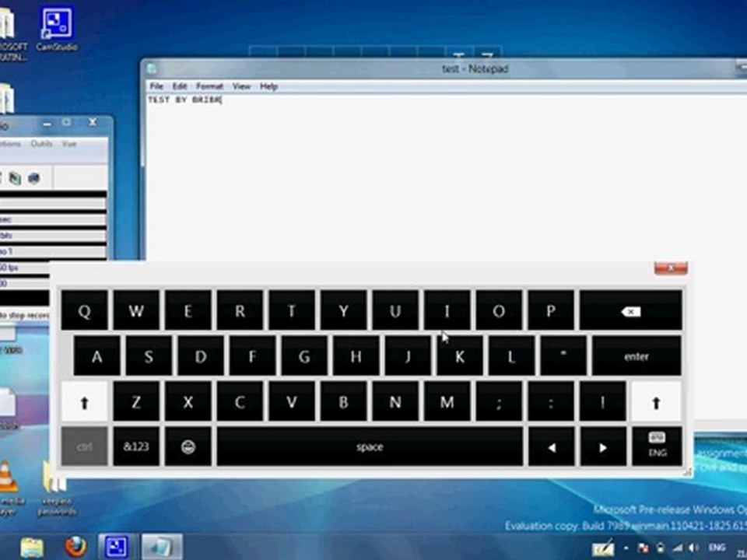Screen dimensions: 747x560
Task: Tap the L key on the touch keyboard
Action: point(511,355)
